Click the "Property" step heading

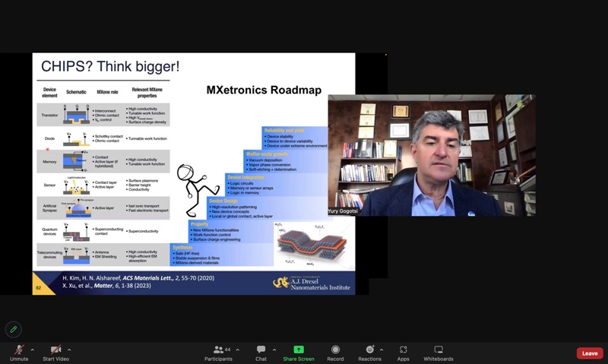click(x=199, y=224)
